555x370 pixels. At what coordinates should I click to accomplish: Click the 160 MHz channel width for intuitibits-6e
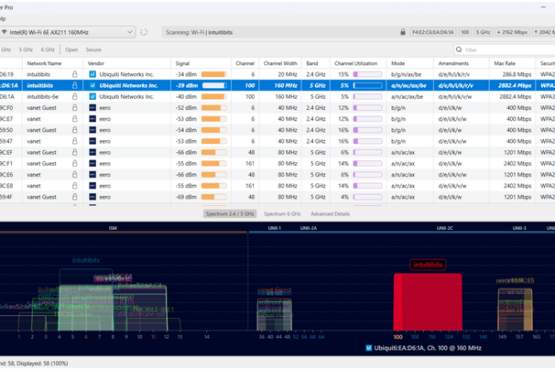click(286, 97)
